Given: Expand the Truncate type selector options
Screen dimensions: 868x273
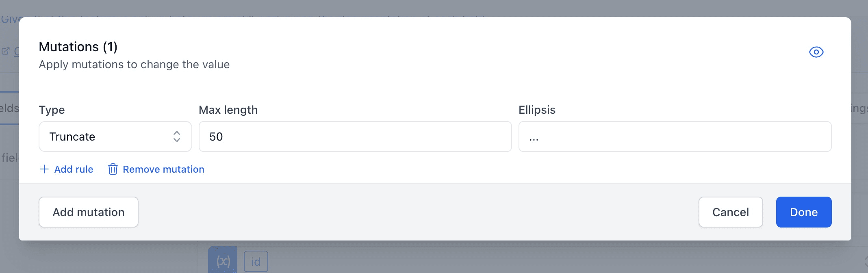Looking at the screenshot, I should tap(115, 136).
